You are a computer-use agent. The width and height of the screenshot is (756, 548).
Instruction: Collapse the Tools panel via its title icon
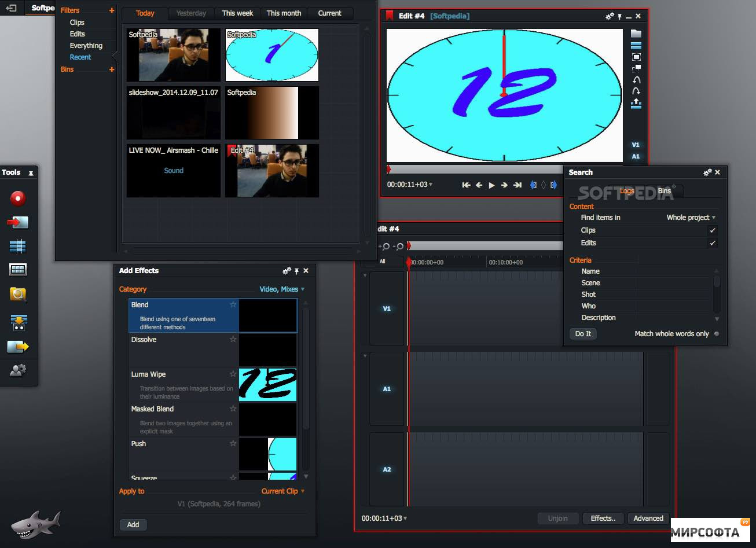(31, 173)
